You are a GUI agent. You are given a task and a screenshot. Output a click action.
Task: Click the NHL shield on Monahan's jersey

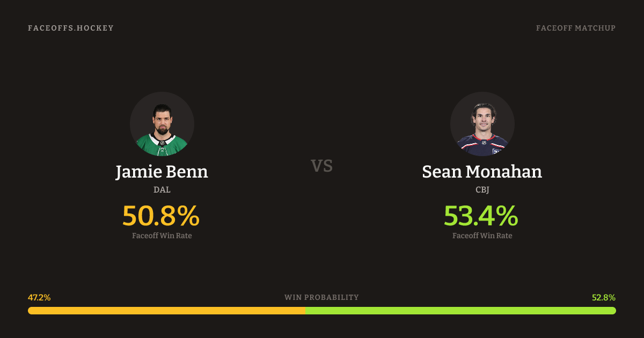tap(484, 143)
